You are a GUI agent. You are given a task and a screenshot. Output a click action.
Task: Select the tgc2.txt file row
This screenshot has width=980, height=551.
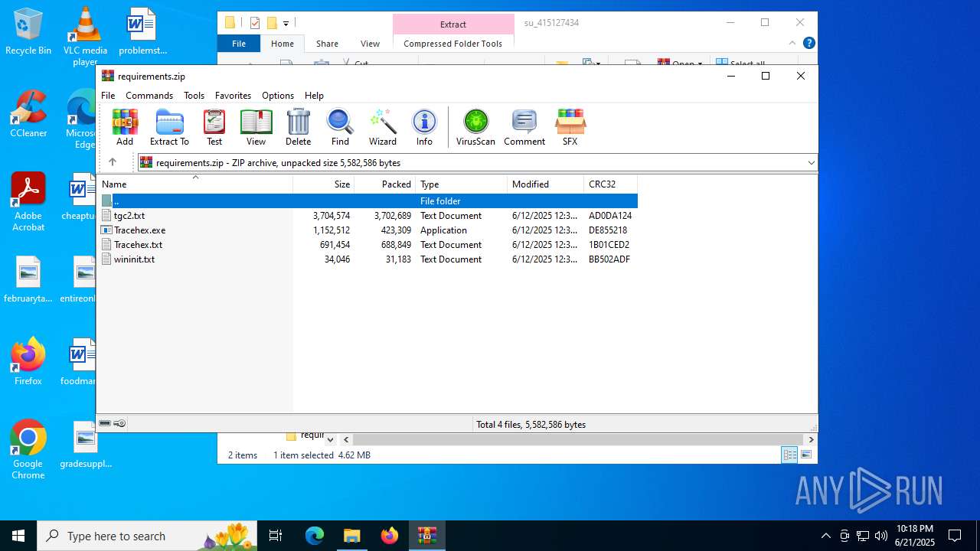click(367, 216)
